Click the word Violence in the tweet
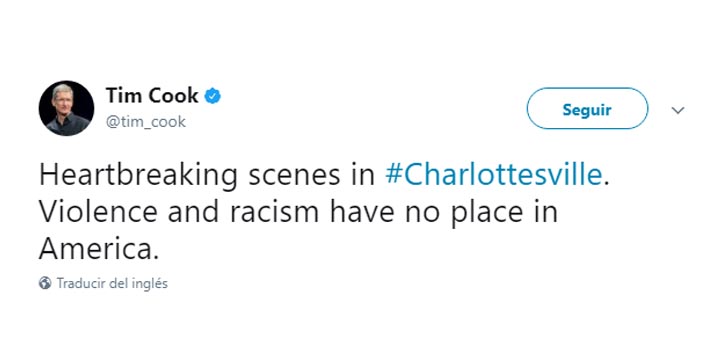 pos(99,214)
